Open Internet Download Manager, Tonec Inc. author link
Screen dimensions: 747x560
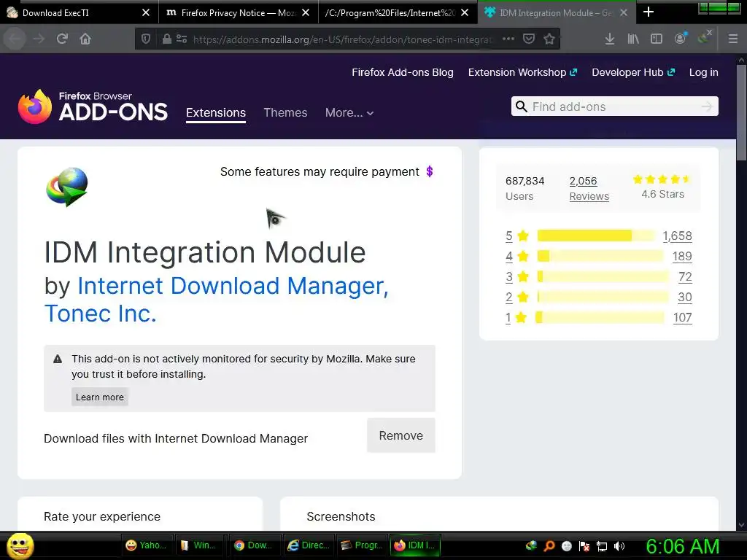(x=216, y=299)
